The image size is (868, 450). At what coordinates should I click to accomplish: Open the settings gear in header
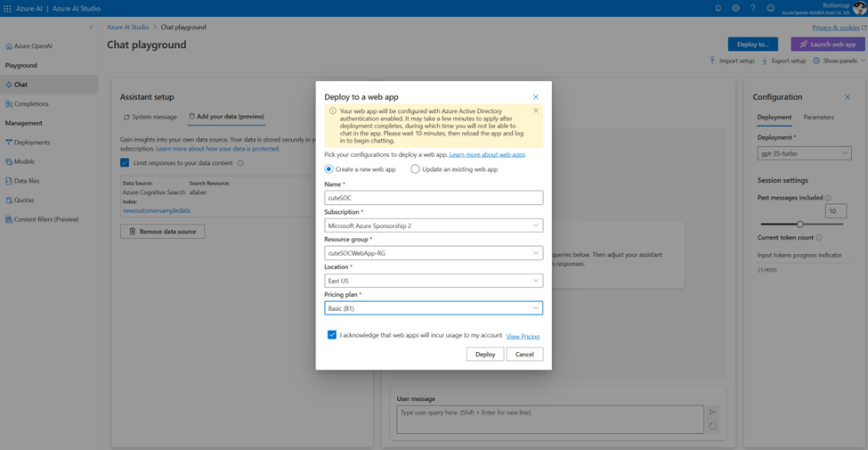pos(735,8)
